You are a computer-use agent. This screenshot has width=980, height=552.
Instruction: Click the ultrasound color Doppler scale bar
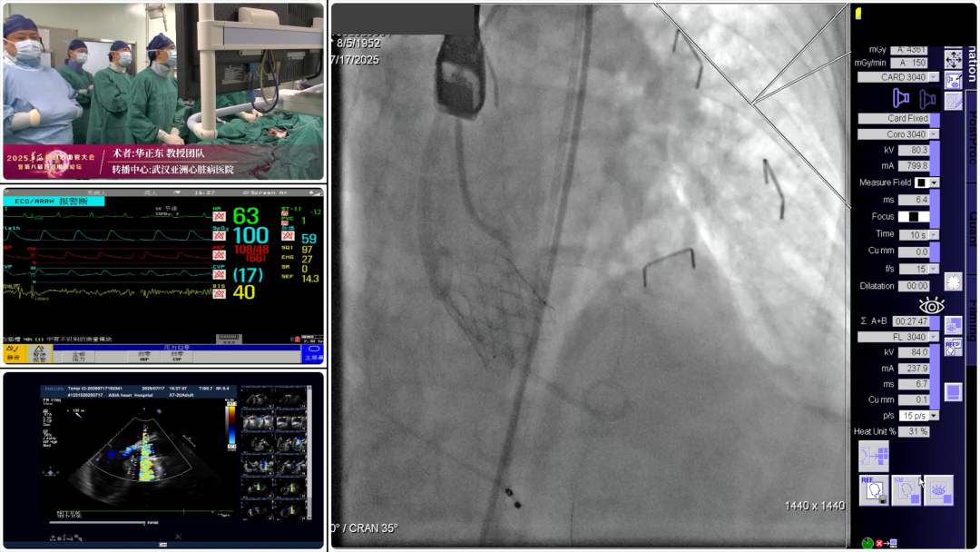230,423
